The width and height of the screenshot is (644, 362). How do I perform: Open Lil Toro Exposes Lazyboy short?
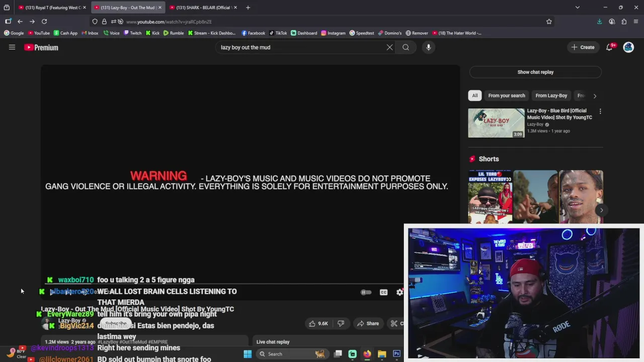490,197
